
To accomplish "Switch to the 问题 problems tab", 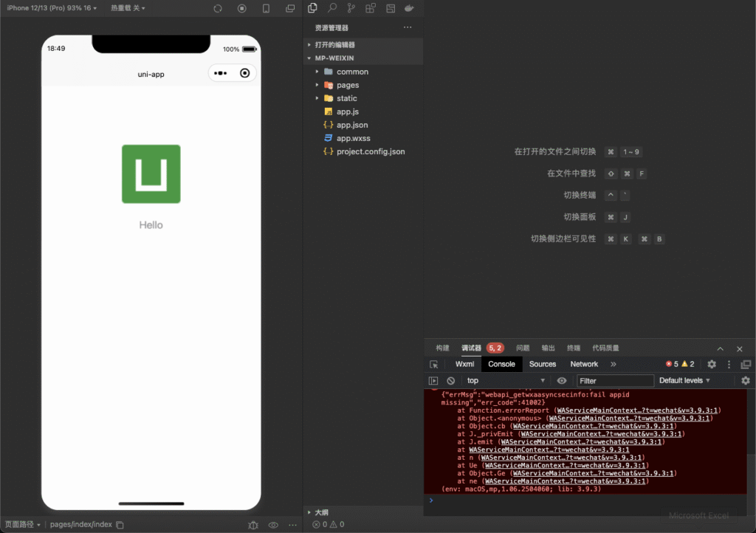I will tap(523, 348).
